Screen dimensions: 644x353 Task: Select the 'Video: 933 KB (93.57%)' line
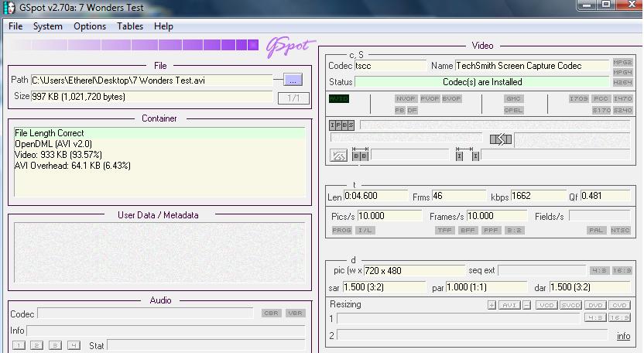pyautogui.click(x=159, y=155)
